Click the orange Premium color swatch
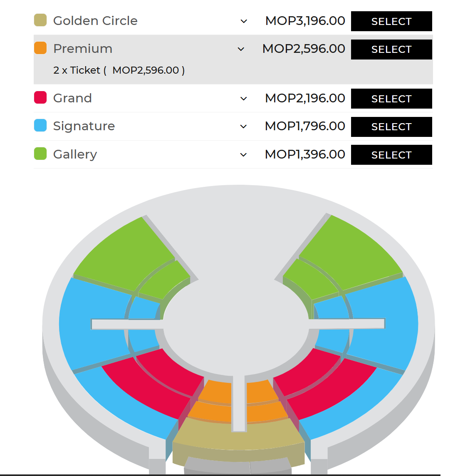Screen dimensions: 475x476 click(40, 48)
